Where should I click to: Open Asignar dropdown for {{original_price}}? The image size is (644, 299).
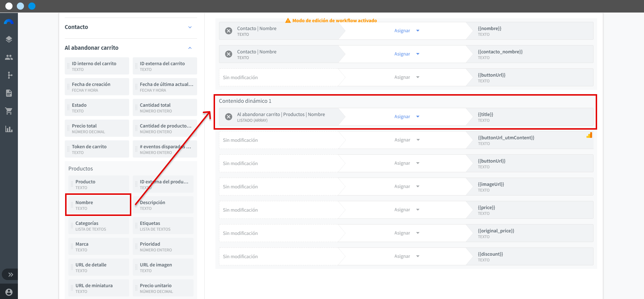point(407,233)
